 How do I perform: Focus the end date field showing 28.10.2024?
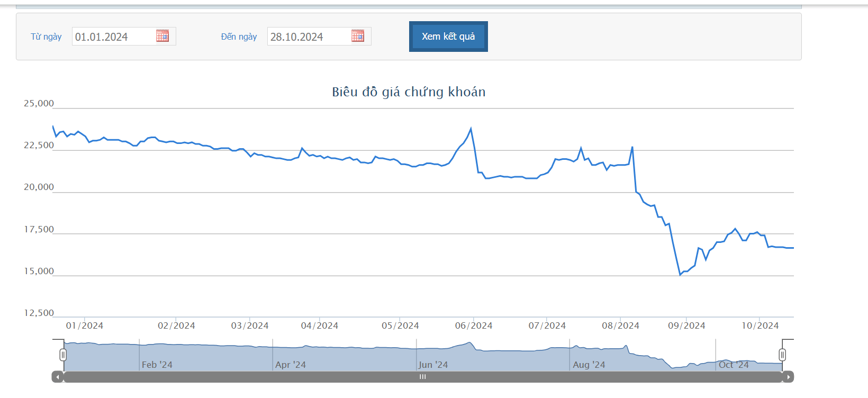[309, 37]
